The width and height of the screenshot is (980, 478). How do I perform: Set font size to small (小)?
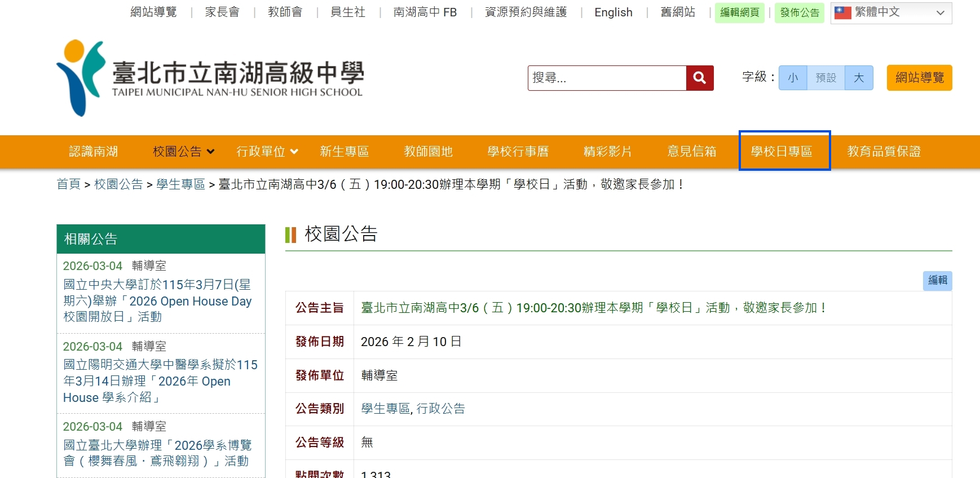[793, 78]
